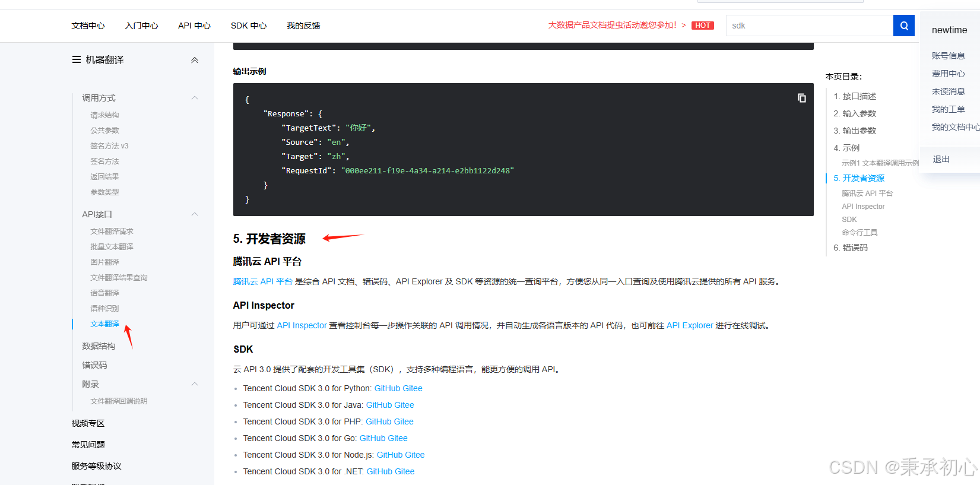Jump to 1. 接口描述 in page contents
Image resolution: width=980 pixels, height=485 pixels.
[x=855, y=96]
